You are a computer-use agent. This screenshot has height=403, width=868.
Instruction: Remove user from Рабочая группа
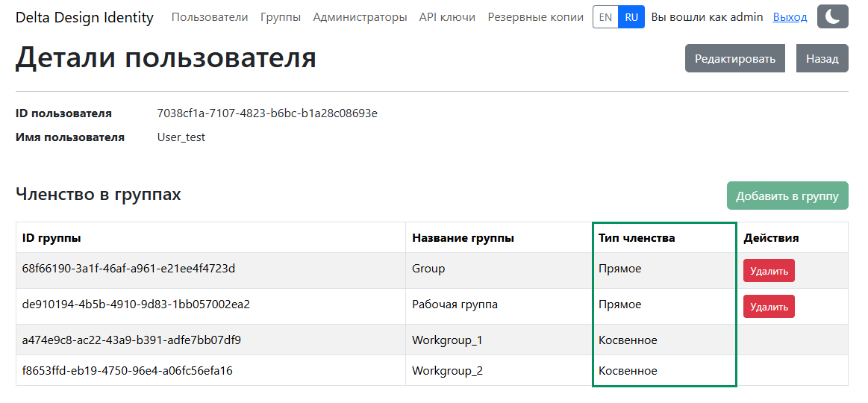pos(769,307)
